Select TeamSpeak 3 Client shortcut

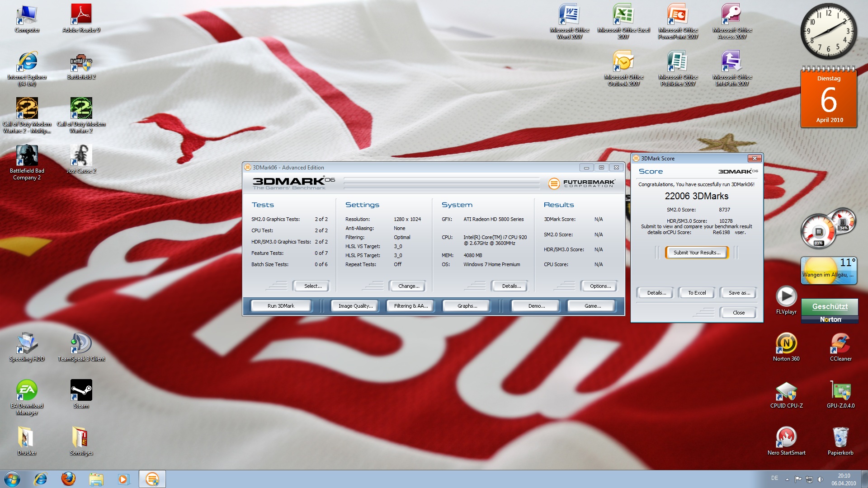(81, 347)
